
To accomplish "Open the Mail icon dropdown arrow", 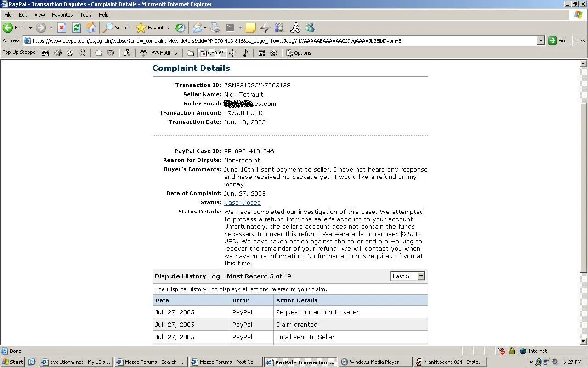I will point(205,28).
